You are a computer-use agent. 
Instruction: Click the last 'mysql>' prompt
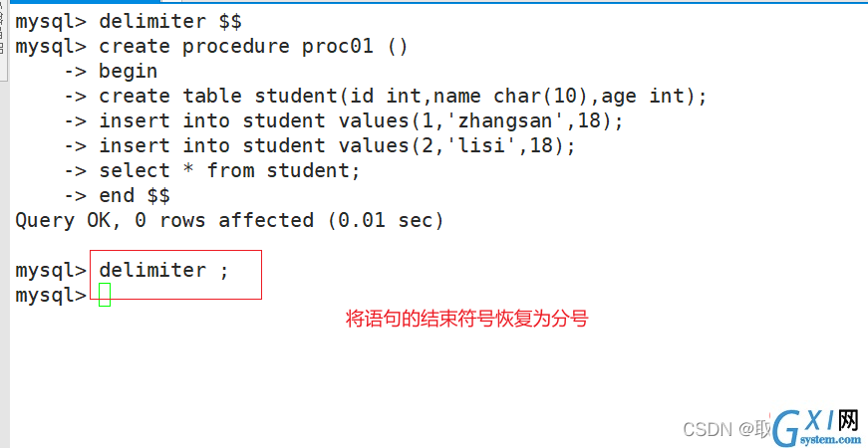51,296
